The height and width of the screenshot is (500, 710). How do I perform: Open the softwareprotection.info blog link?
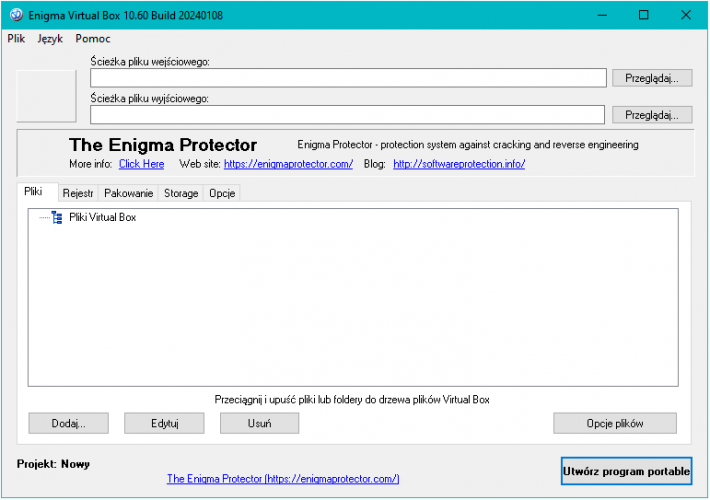459,164
